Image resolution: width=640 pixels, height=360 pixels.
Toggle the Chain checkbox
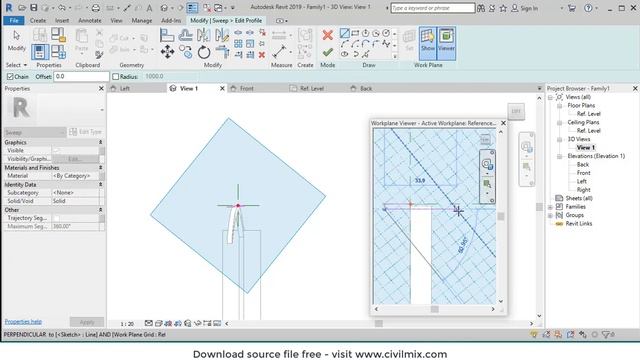click(10, 76)
